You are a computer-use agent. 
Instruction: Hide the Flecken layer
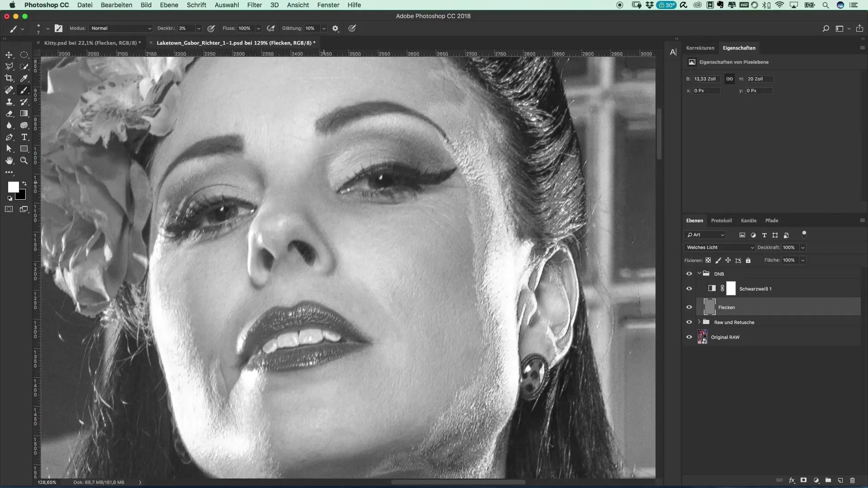coord(689,307)
